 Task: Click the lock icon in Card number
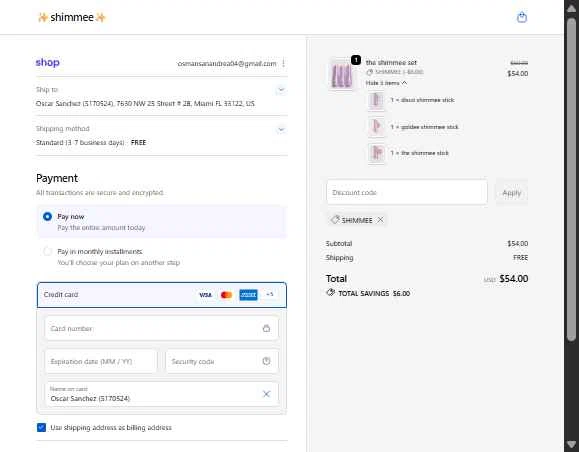tap(266, 328)
